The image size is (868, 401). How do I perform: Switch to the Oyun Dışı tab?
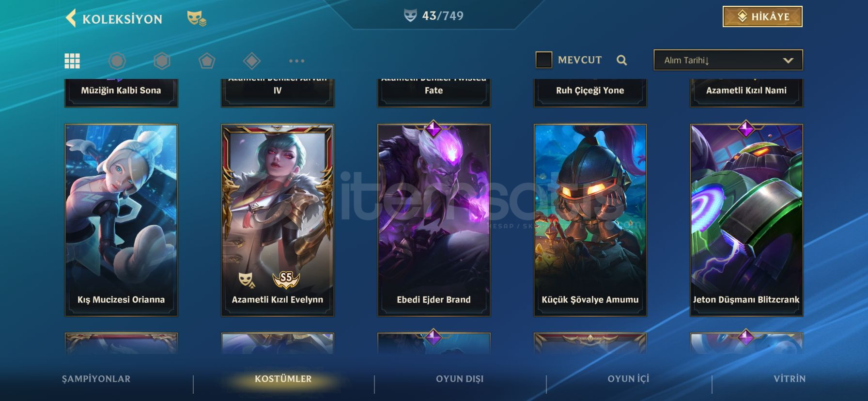coord(460,379)
